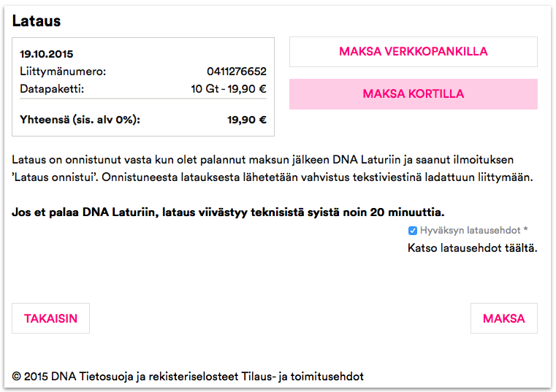The width and height of the screenshot is (556, 392).
Task: Click the 'Datapaketti:' label
Action: click(x=52, y=89)
